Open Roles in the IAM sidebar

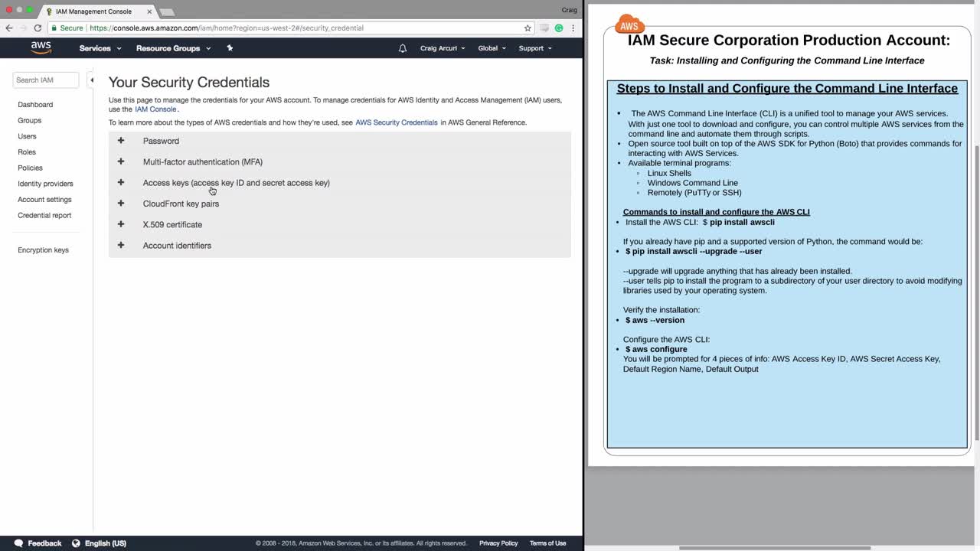click(x=27, y=152)
